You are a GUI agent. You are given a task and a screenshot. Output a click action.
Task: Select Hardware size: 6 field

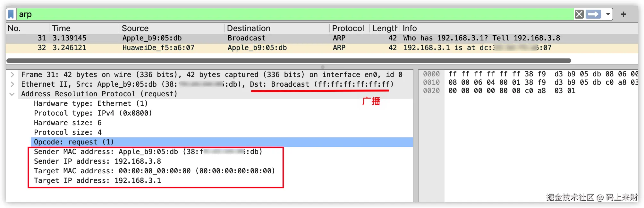click(x=68, y=123)
